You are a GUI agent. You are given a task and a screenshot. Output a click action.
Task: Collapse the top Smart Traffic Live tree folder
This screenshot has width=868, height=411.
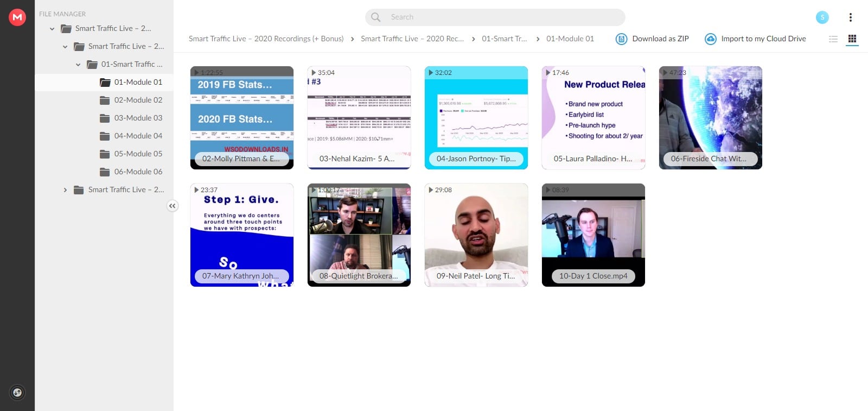tap(52, 29)
